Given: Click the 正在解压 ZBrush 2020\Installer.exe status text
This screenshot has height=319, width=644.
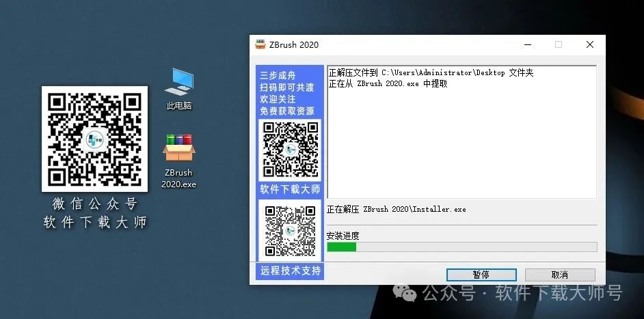Looking at the screenshot, I should pyautogui.click(x=396, y=210).
